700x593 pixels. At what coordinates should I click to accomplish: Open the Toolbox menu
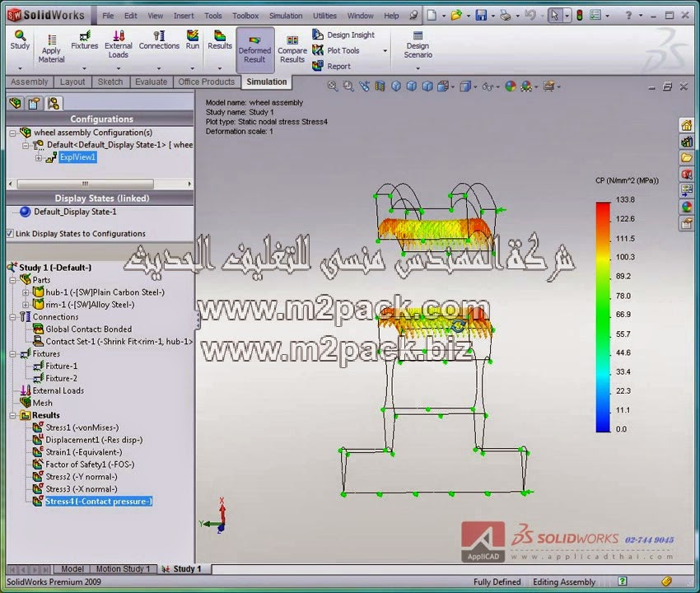245,16
